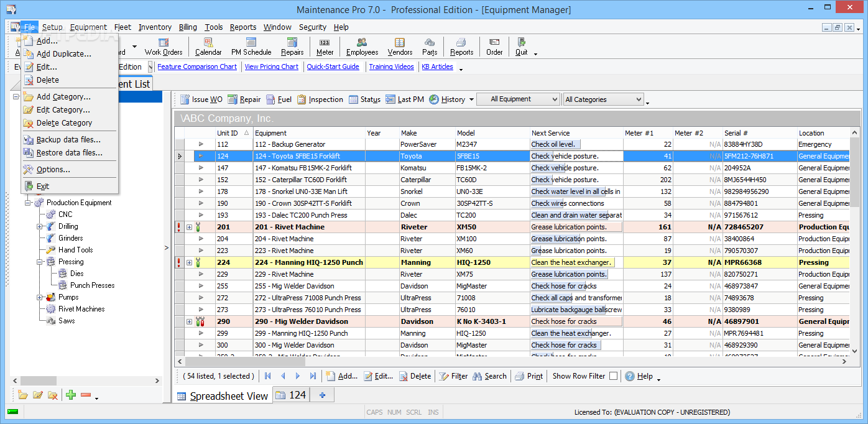Click add category folder icon below tree

(x=23, y=395)
